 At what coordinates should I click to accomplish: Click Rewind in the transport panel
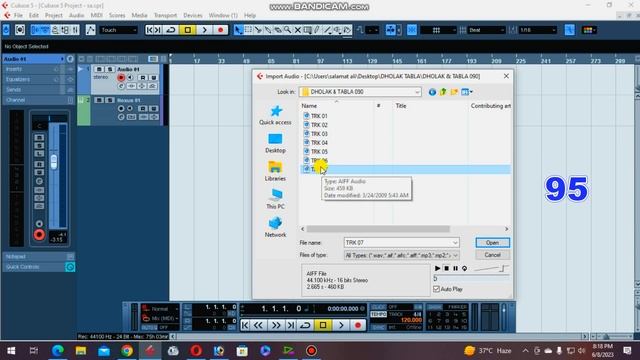tap(258, 325)
